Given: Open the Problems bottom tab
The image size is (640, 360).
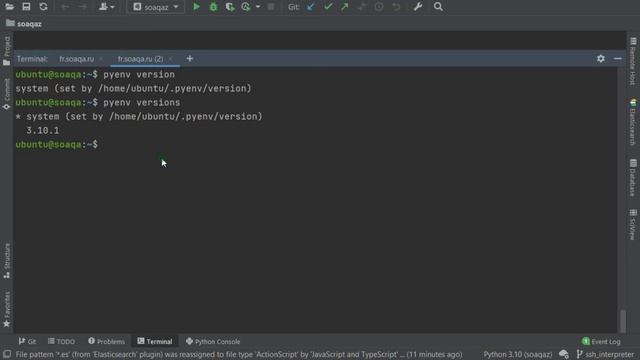Looking at the screenshot, I should tap(106, 341).
